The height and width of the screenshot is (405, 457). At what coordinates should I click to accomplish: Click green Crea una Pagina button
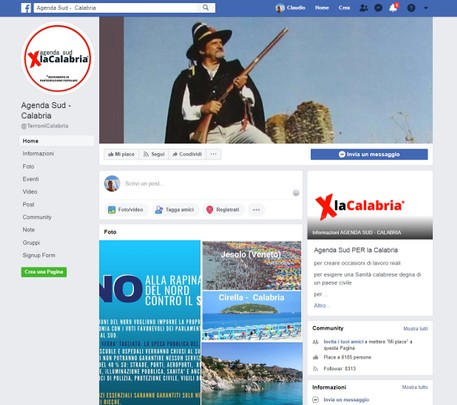tap(44, 272)
